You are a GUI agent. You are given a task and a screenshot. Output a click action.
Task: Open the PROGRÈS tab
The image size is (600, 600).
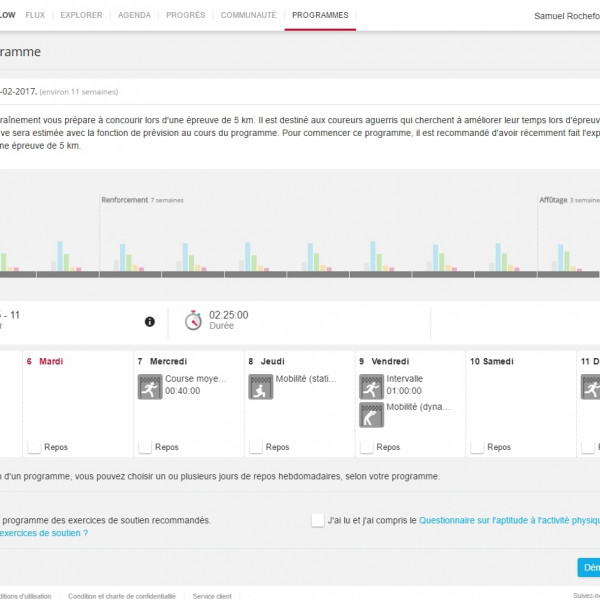[186, 16]
